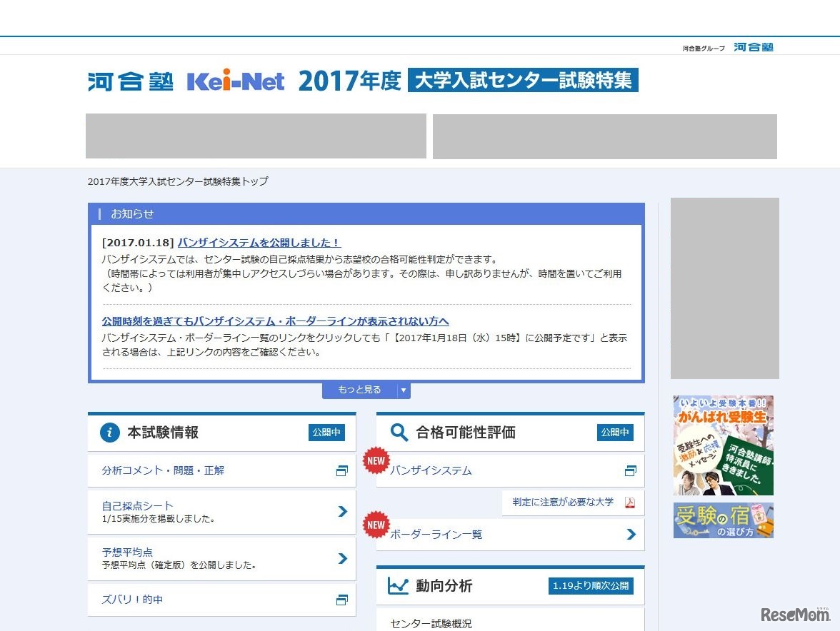Viewport: 840px width, 631px height.
Task: Open the 河合塾 link at top right
Action: click(x=754, y=47)
